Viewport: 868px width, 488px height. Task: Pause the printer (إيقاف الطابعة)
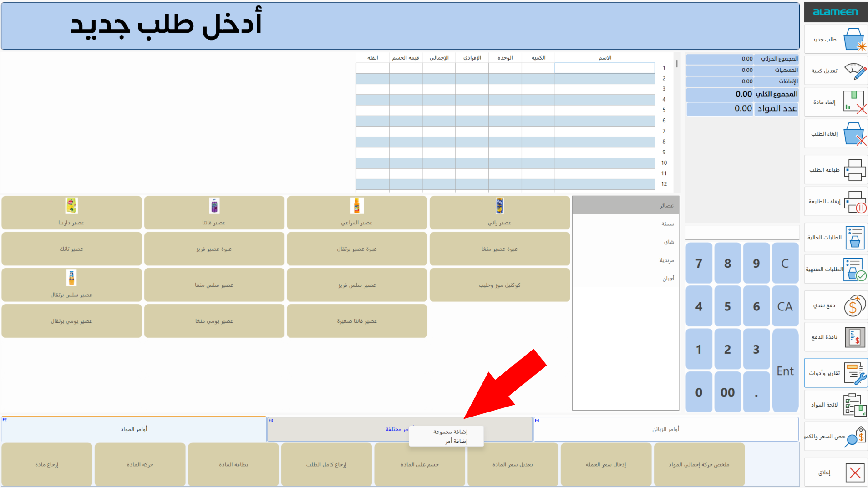835,201
